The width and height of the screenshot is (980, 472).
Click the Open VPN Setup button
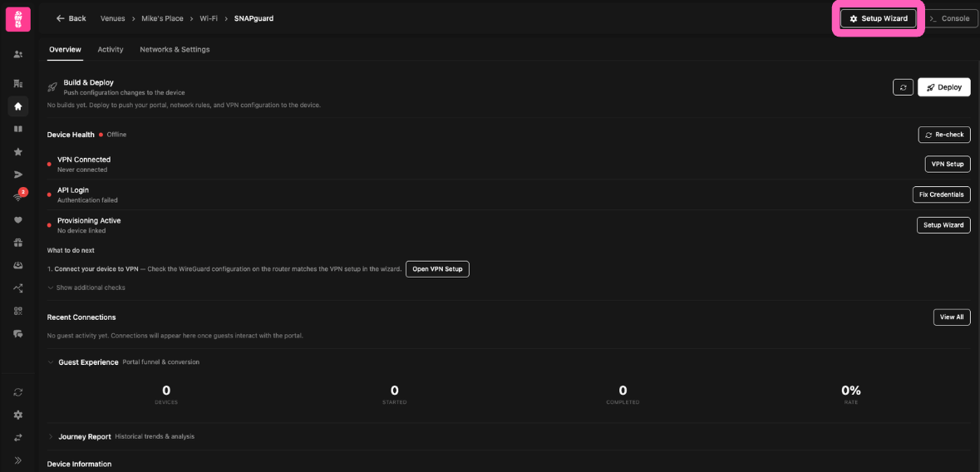coord(437,269)
